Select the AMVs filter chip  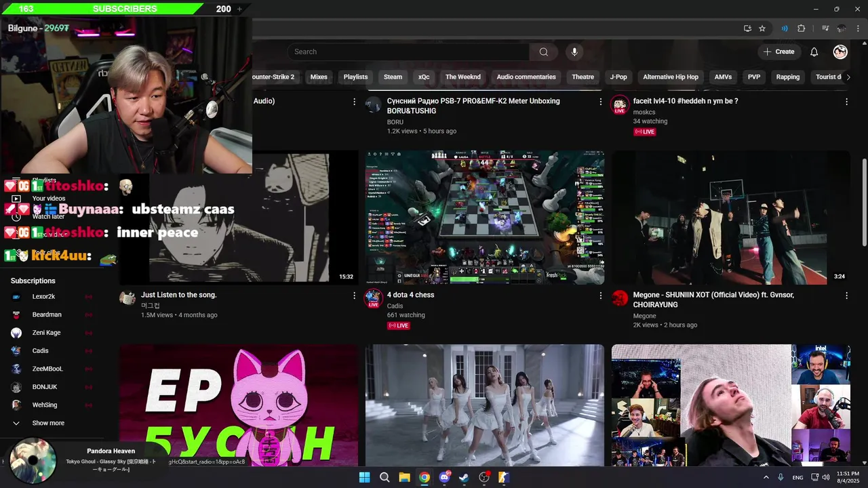tap(723, 77)
